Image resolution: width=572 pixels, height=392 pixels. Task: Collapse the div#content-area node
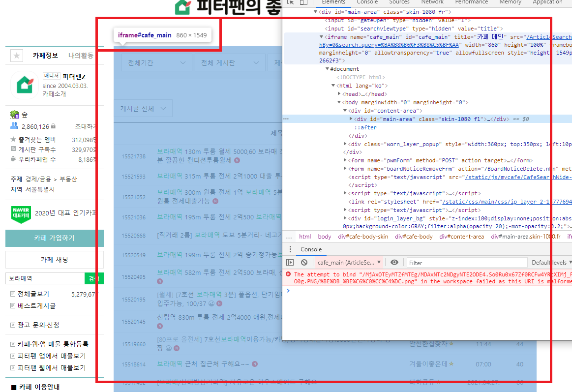click(x=345, y=111)
